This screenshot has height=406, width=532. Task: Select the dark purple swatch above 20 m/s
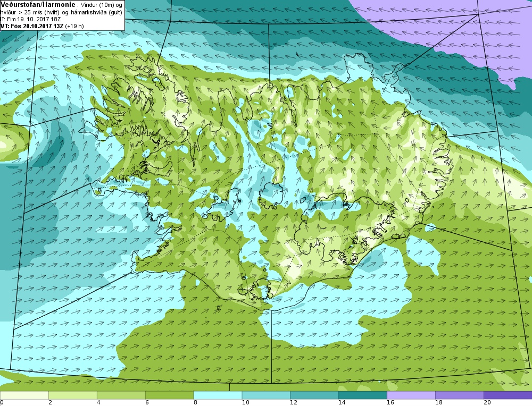coord(508,395)
